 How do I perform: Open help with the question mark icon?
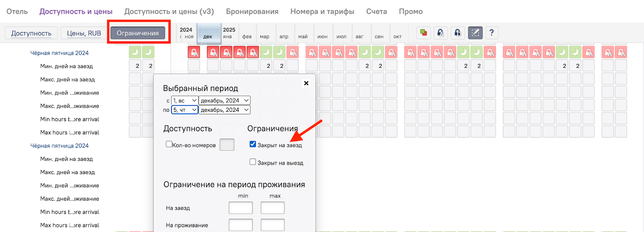[x=491, y=33]
